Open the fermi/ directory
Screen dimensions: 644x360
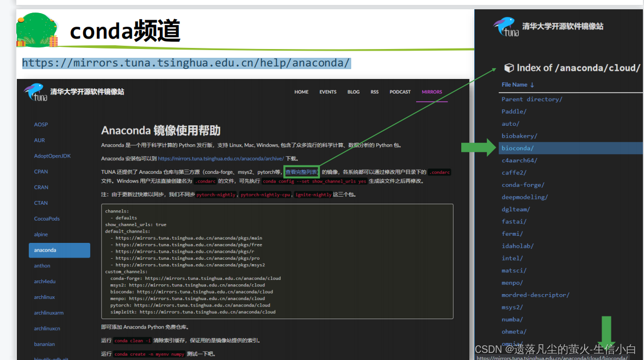(x=512, y=234)
